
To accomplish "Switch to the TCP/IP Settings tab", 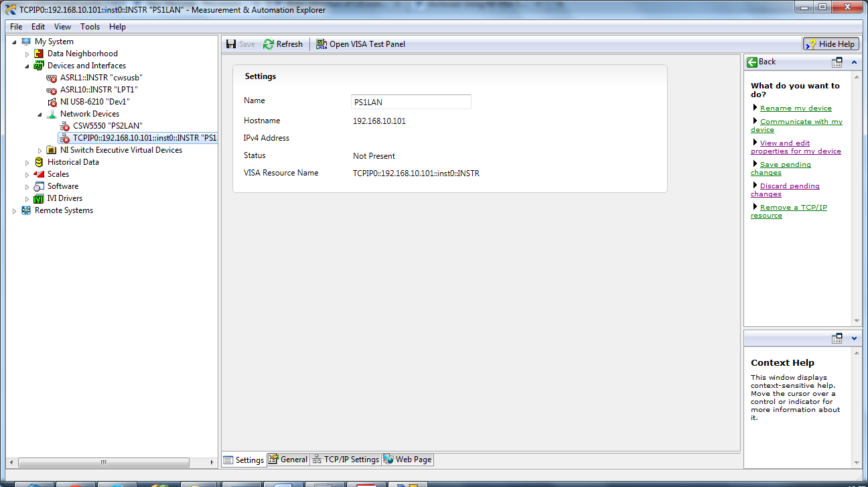I will 346,459.
